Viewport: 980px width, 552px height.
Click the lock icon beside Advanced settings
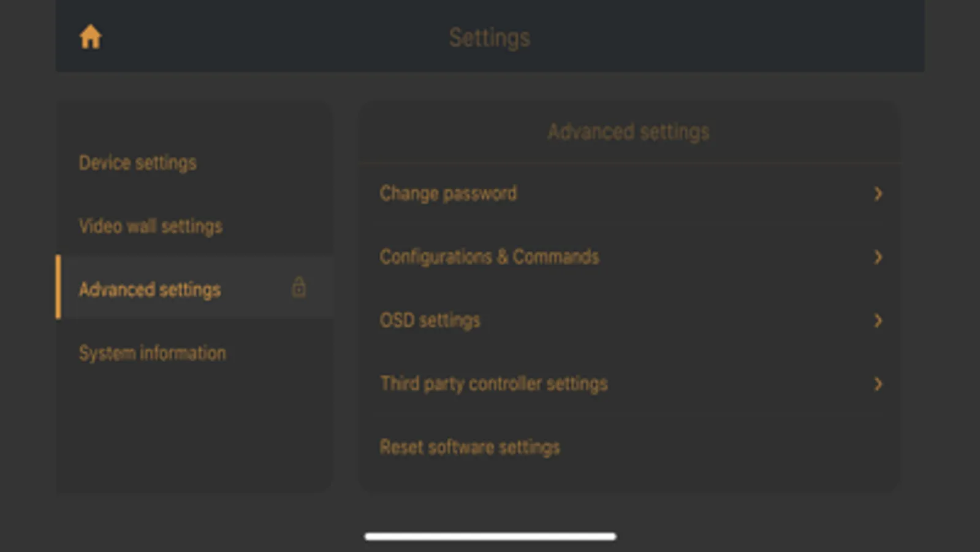[298, 287]
